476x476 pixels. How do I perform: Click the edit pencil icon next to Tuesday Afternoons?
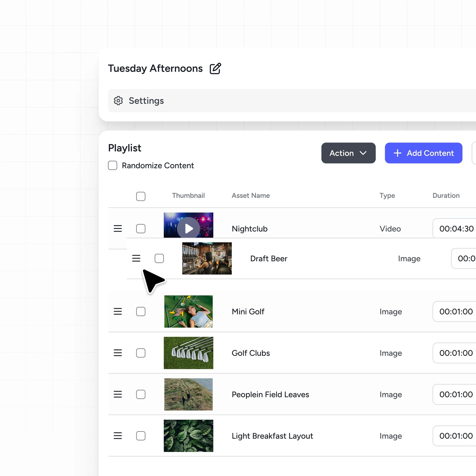215,69
